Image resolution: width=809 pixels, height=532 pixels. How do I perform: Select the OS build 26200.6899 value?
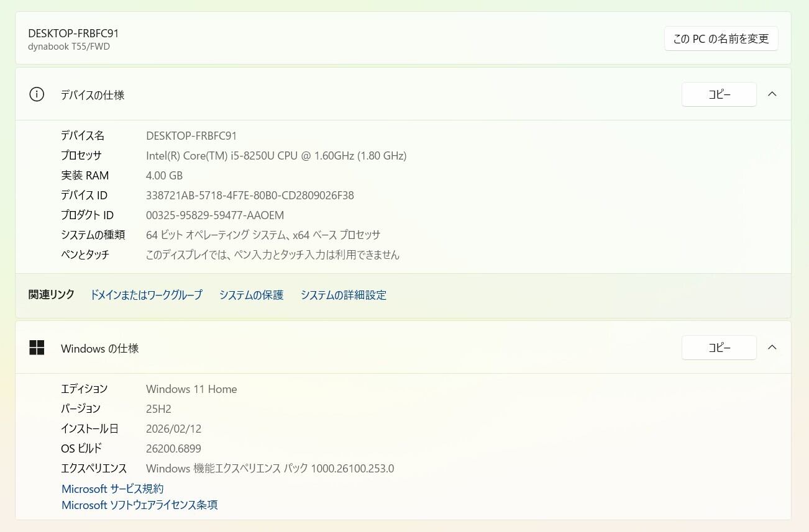(173, 448)
